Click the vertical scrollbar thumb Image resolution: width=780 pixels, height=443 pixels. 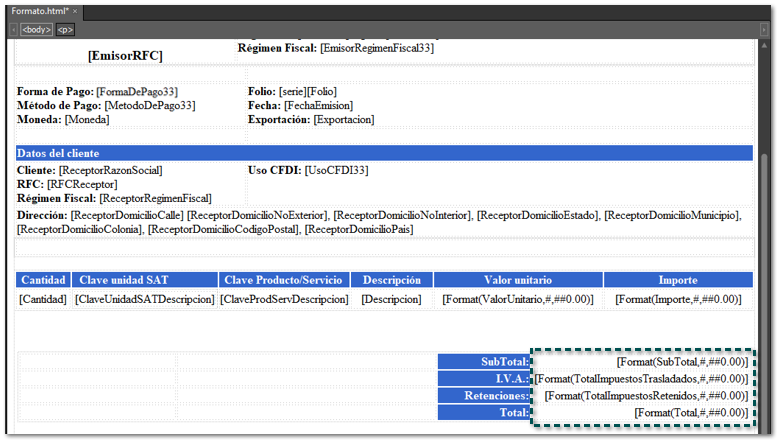766,290
